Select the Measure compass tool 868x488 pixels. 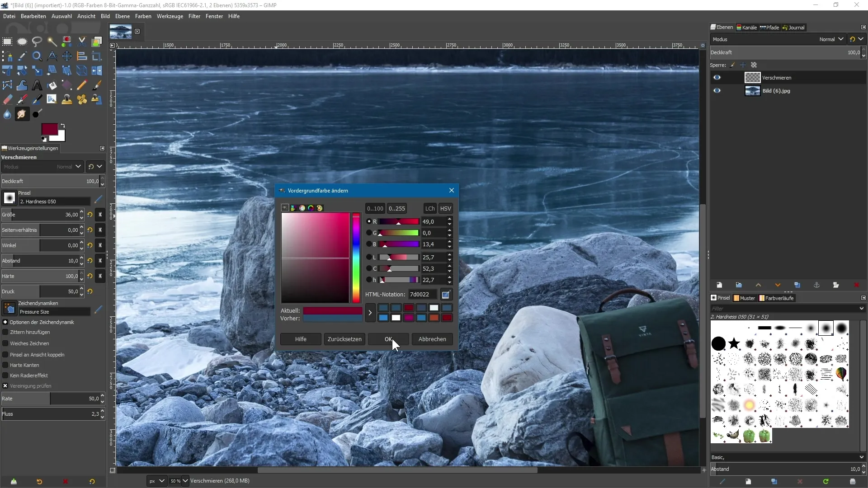point(52,56)
